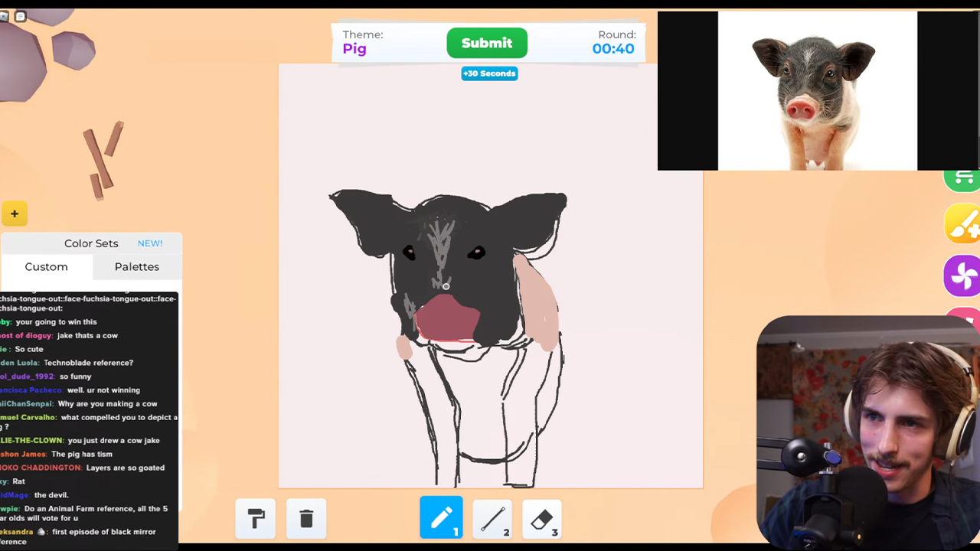The image size is (980, 551).
Task: Click the purple pinwheel icon
Action: click(962, 276)
